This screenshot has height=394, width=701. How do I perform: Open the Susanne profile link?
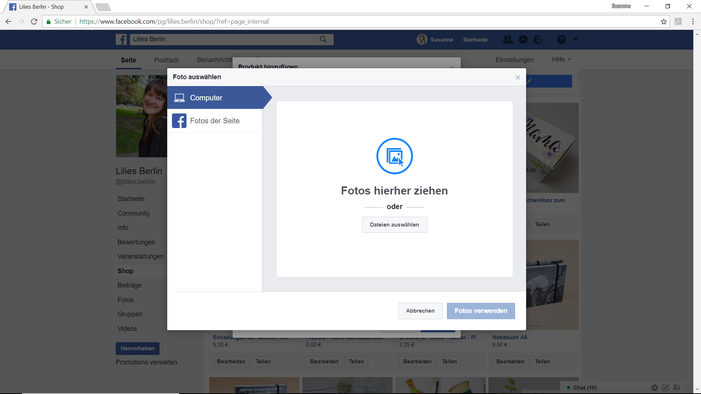[x=435, y=39]
